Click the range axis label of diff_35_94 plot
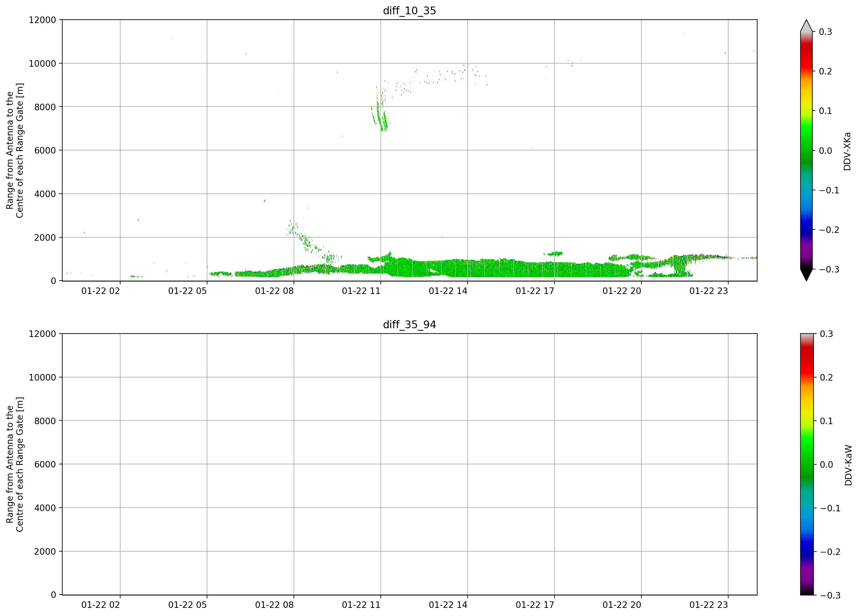 pos(15,464)
